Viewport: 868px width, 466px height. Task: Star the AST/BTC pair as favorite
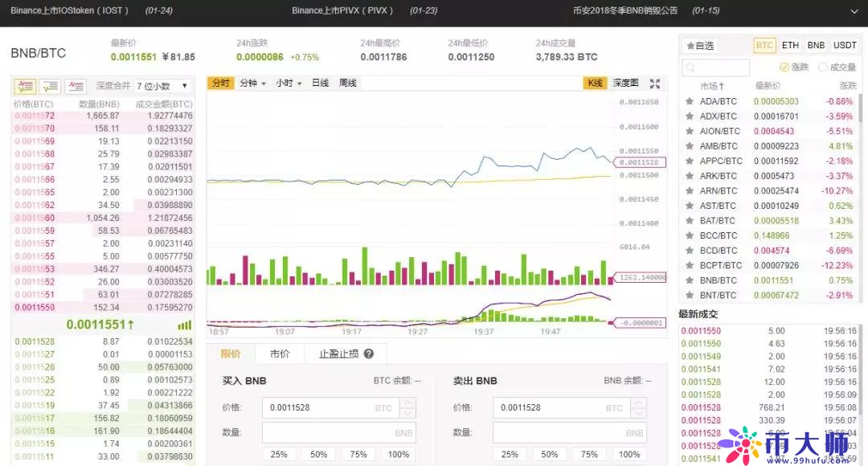(690, 206)
